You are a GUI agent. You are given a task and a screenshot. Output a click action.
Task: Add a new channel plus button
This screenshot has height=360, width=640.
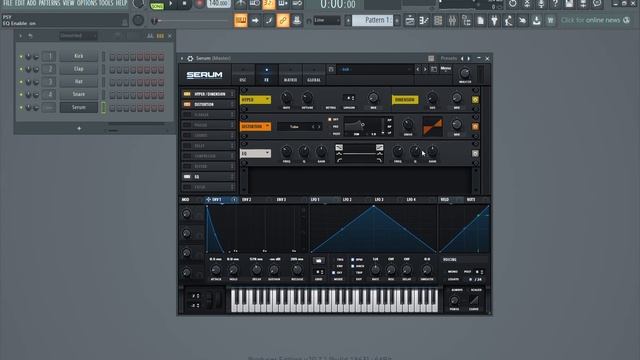pos(79,129)
